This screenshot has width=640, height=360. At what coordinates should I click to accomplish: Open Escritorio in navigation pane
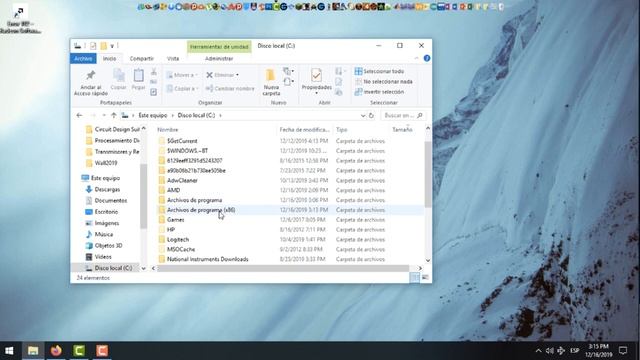tap(106, 212)
